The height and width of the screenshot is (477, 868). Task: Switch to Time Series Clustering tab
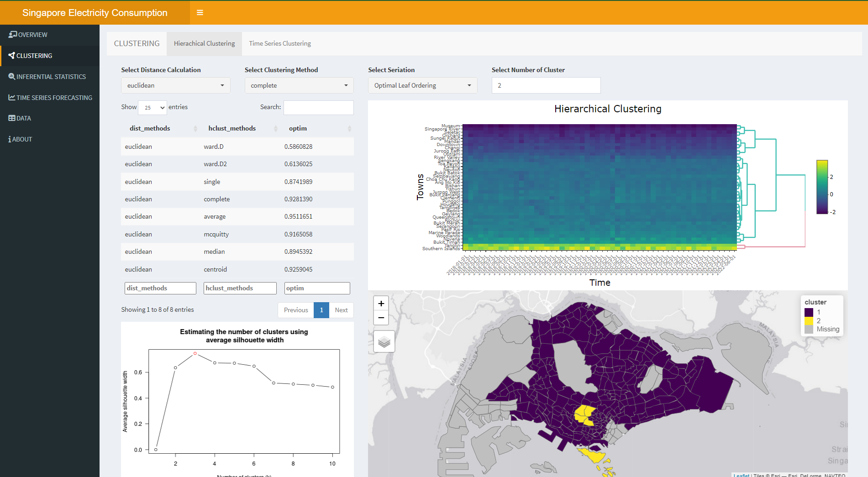[280, 44]
